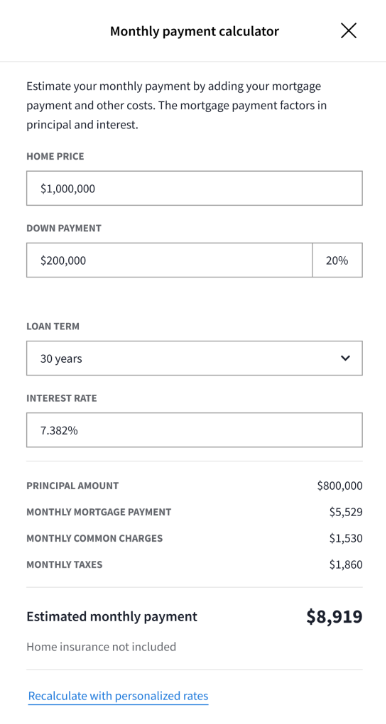Click the Down Payment label

click(64, 228)
